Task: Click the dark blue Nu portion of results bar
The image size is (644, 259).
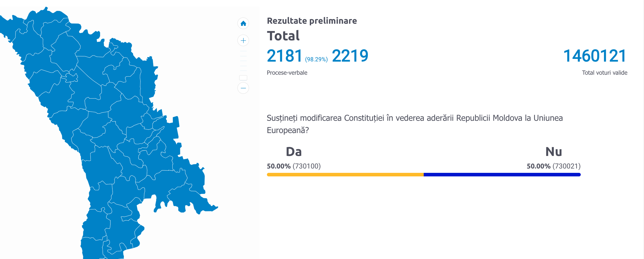Action: (502, 174)
